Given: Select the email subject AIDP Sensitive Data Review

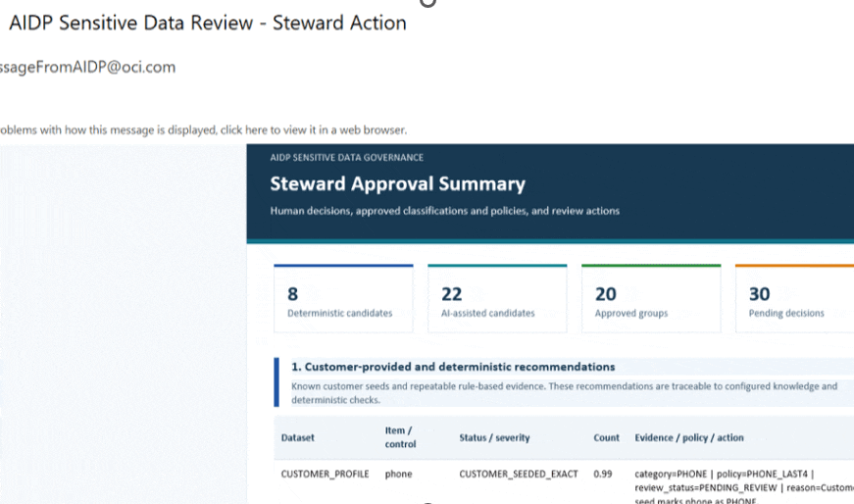Looking at the screenshot, I should point(208,23).
